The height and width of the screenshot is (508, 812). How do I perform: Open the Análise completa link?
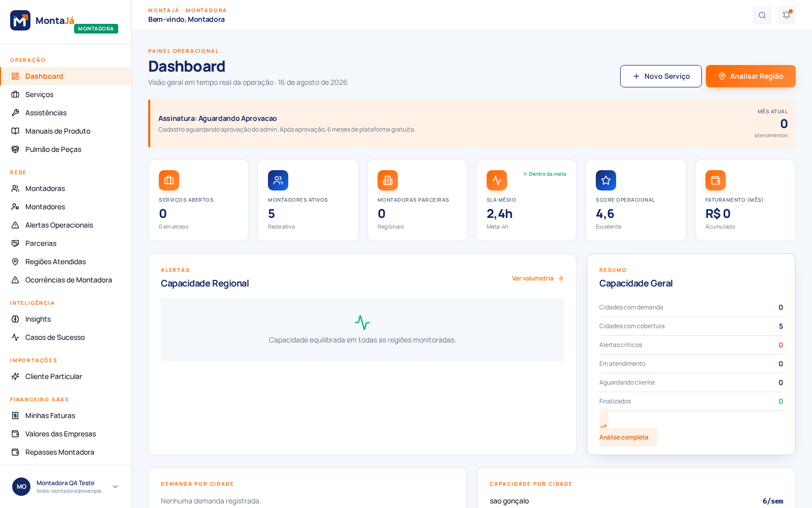pyautogui.click(x=628, y=437)
